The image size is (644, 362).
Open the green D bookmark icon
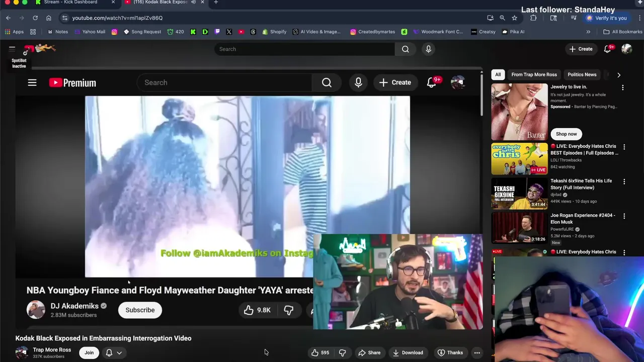[205, 32]
